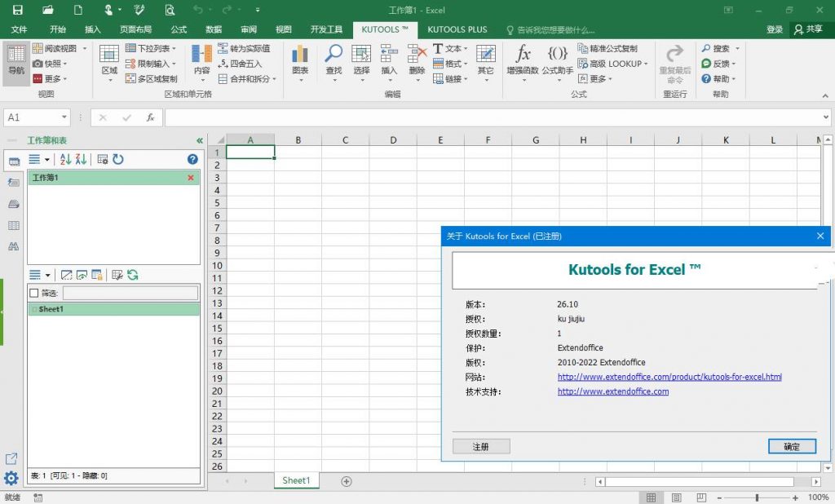Enable the 筛选 filter checkbox
The width and height of the screenshot is (835, 504).
pos(33,293)
